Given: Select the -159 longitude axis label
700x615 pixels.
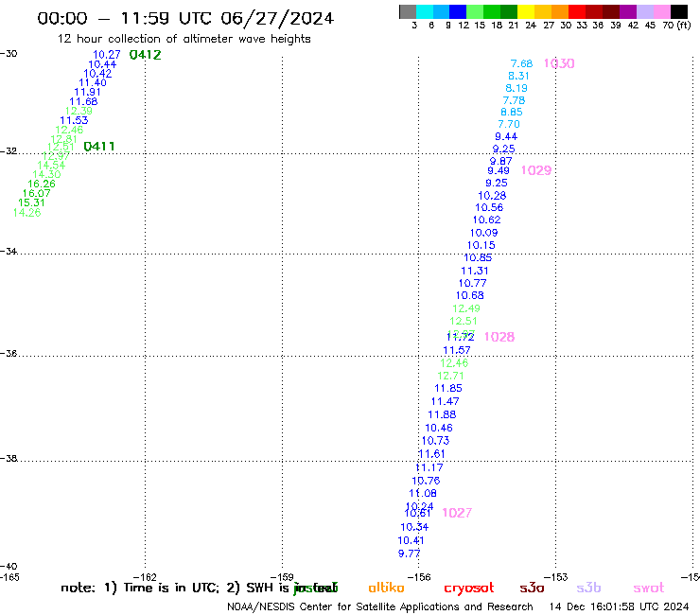Looking at the screenshot, I should [282, 577].
